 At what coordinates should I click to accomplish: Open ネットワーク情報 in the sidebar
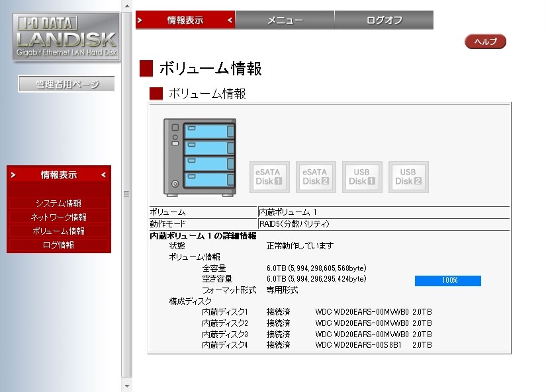pyautogui.click(x=58, y=217)
